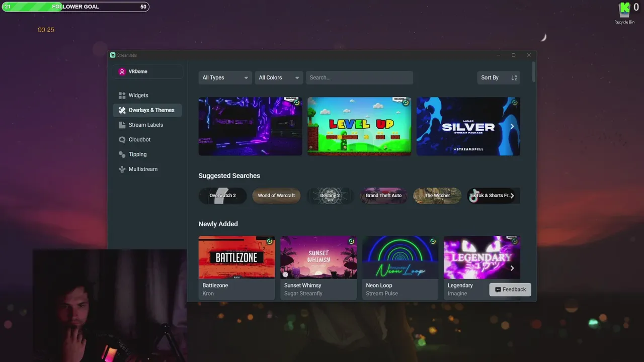644x362 pixels.
Task: Click the Newly Added heading
Action: click(x=218, y=224)
